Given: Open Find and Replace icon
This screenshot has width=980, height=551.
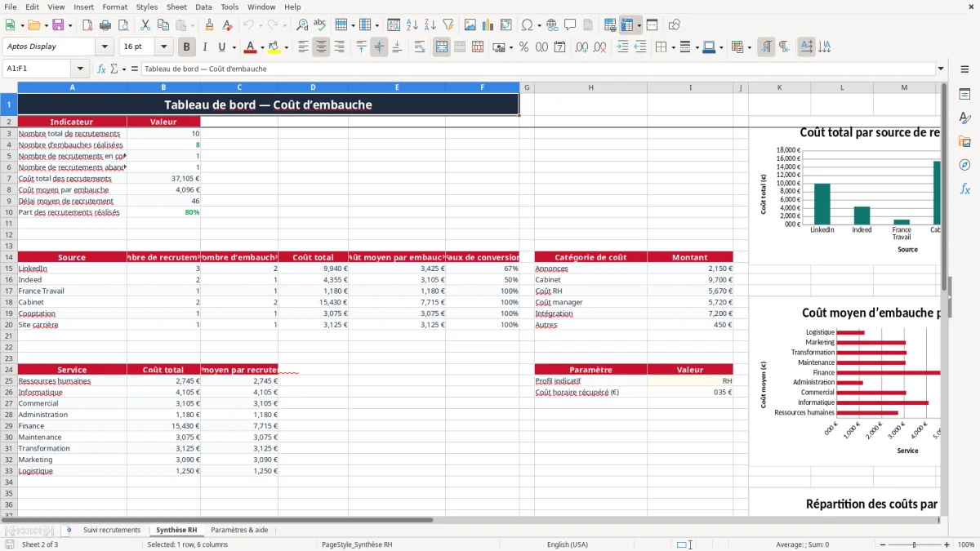Looking at the screenshot, I should pyautogui.click(x=302, y=25).
